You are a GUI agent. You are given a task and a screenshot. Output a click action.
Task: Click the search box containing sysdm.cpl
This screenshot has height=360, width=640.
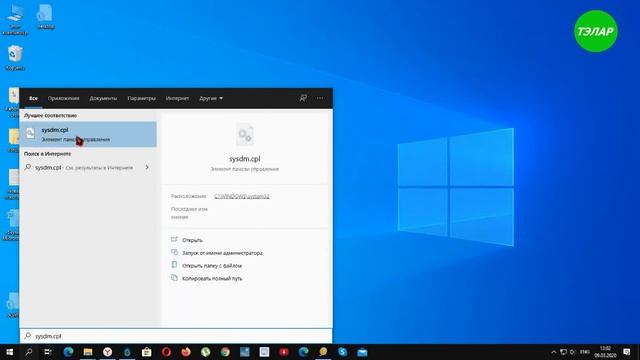pos(176,336)
